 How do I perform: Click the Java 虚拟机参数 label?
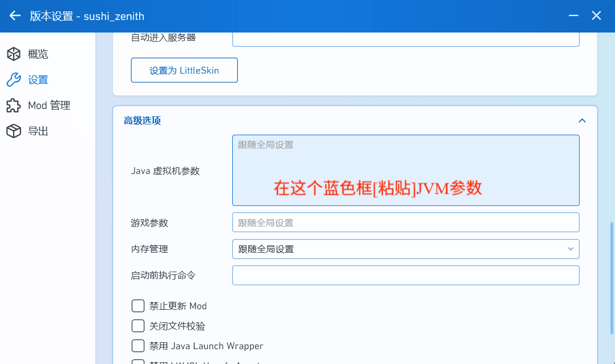[165, 171]
